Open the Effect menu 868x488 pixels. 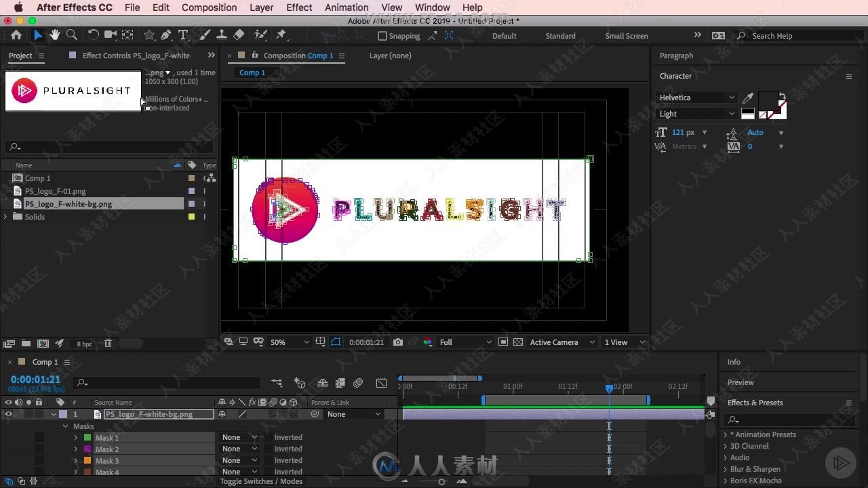pos(299,7)
